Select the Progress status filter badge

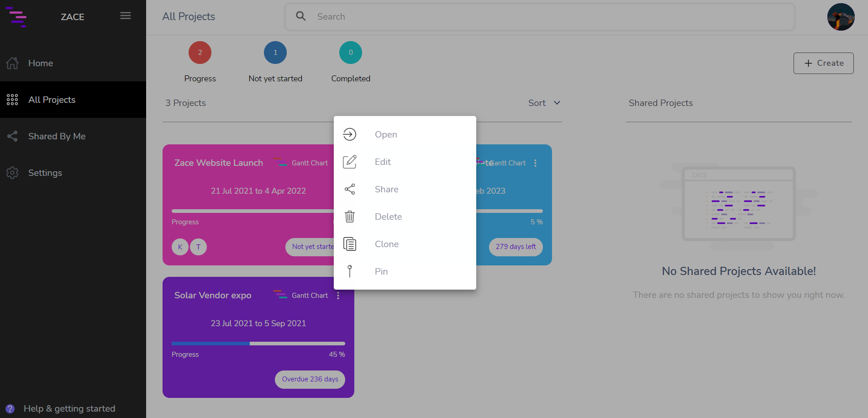pyautogui.click(x=200, y=52)
